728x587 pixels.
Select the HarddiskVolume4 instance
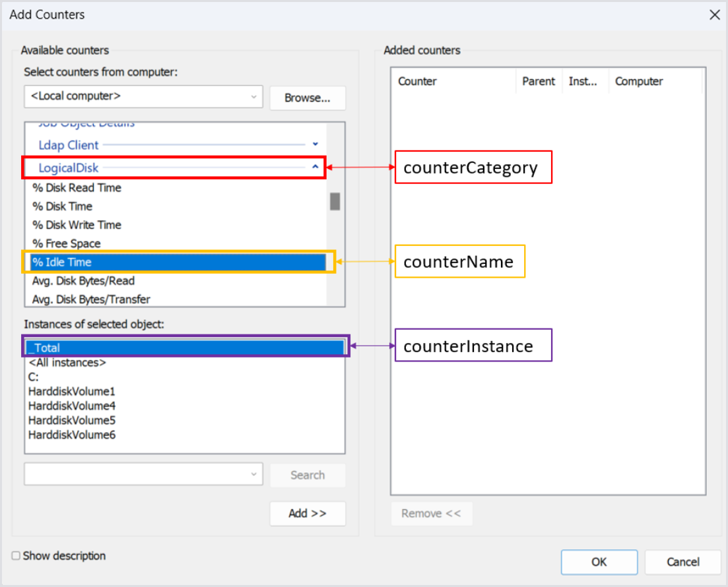click(x=72, y=406)
